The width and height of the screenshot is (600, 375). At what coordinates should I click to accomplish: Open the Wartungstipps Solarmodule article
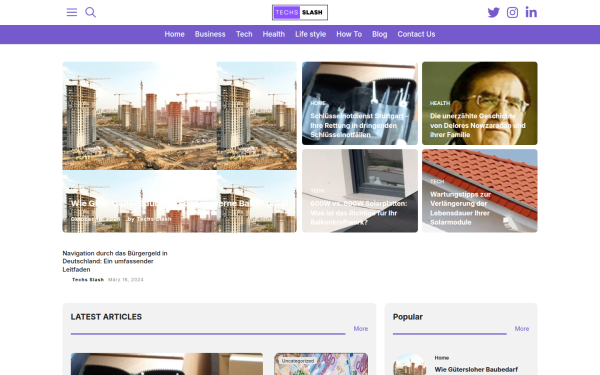click(479, 191)
